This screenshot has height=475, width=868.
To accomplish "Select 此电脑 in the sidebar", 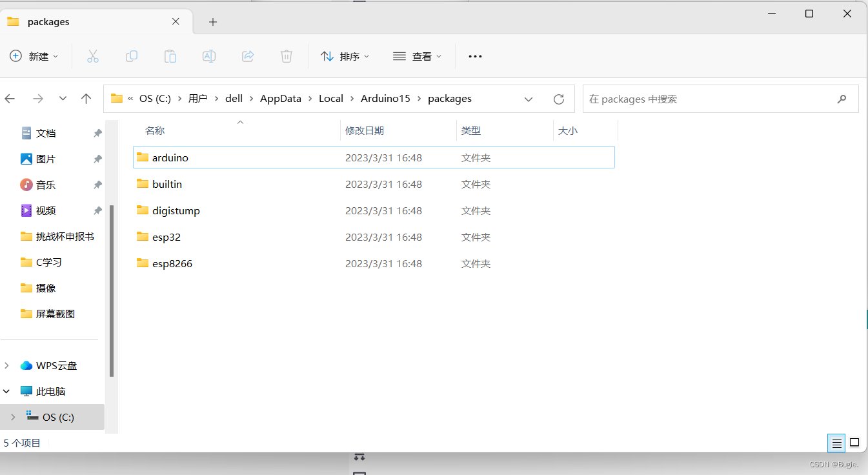I will 51,391.
